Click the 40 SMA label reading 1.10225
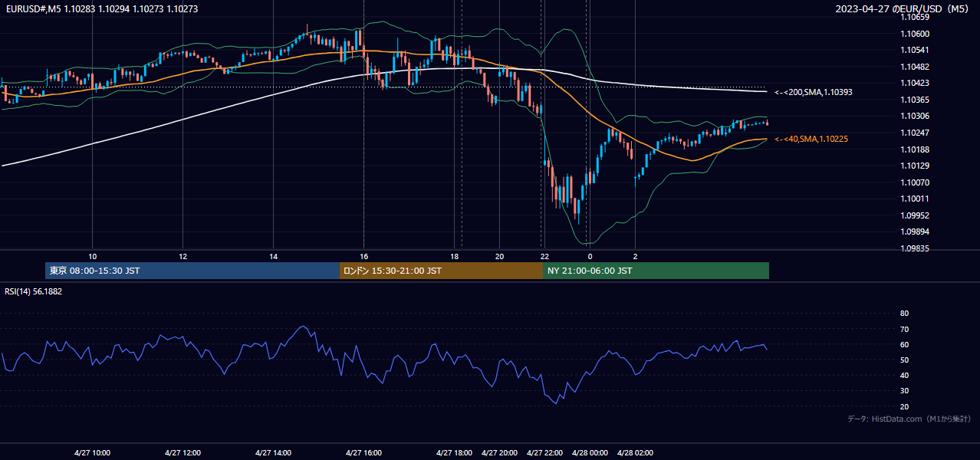 pos(811,139)
